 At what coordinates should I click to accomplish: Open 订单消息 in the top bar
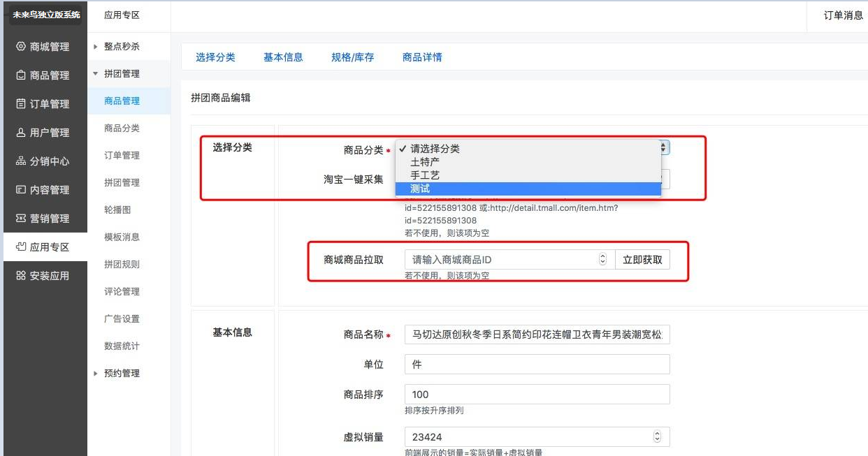click(x=844, y=15)
